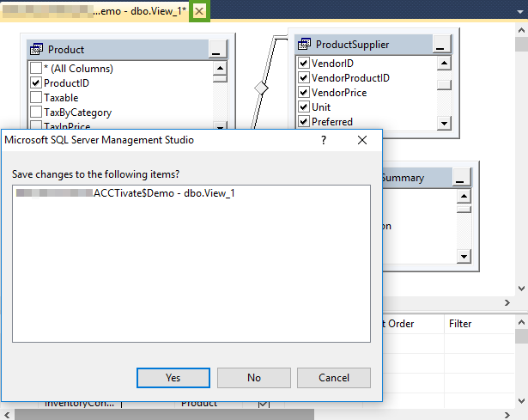Click No to discard changes
Image resolution: width=528 pixels, height=420 pixels.
click(x=254, y=378)
